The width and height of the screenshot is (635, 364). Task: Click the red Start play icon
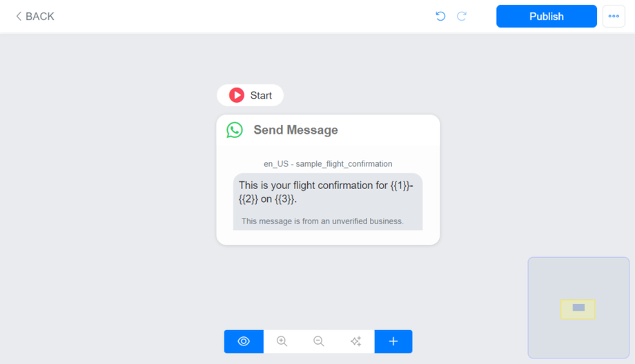tap(237, 95)
